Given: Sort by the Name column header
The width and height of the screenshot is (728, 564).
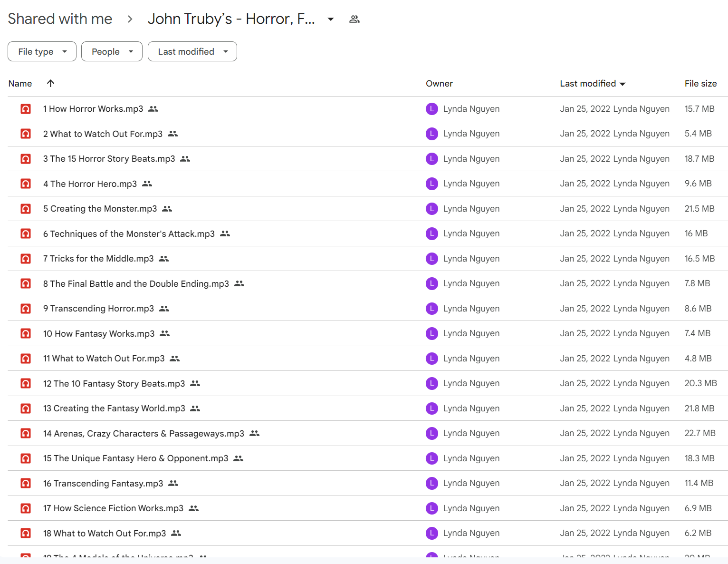Looking at the screenshot, I should (x=20, y=83).
